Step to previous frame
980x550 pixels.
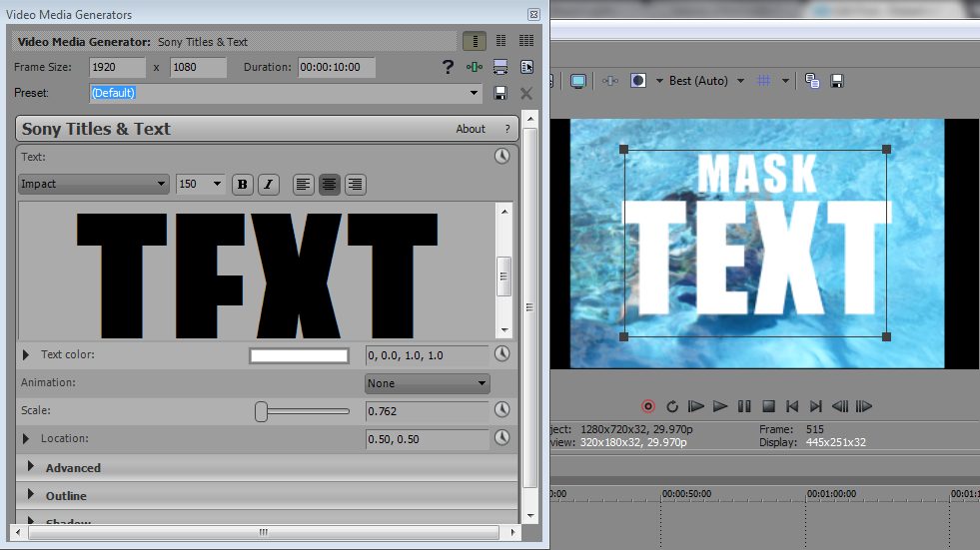840,406
